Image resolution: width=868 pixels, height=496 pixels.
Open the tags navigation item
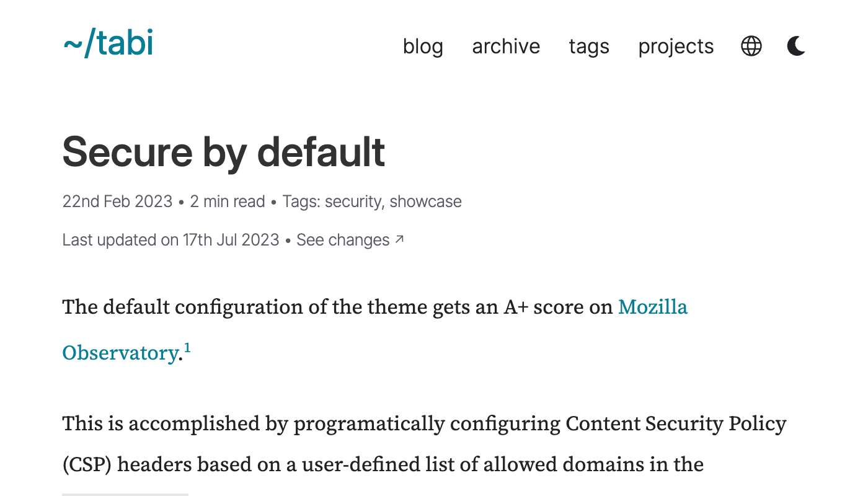(x=589, y=47)
